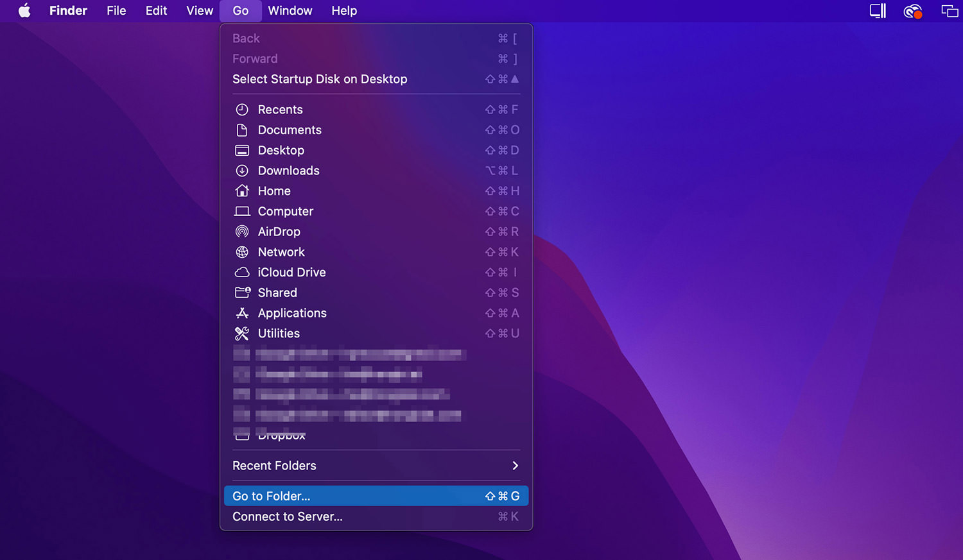
Task: Choose Desktop label from the Go menu
Action: (281, 151)
